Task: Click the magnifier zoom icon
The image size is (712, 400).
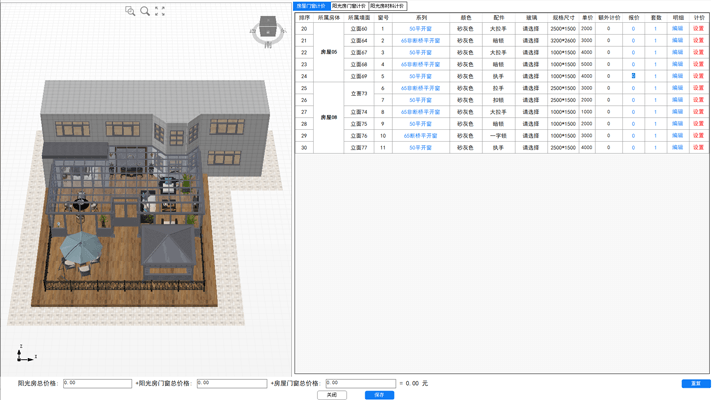Action: [145, 11]
